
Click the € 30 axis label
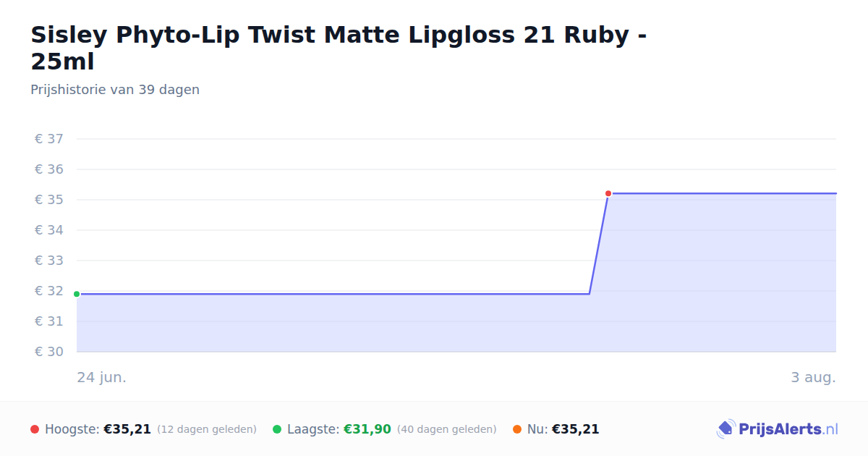tap(49, 352)
